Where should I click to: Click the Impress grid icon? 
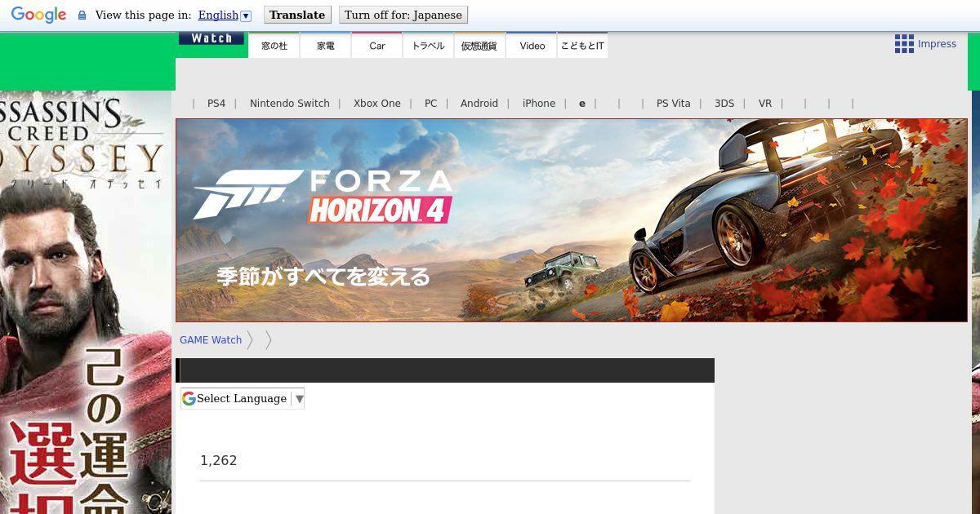click(904, 44)
